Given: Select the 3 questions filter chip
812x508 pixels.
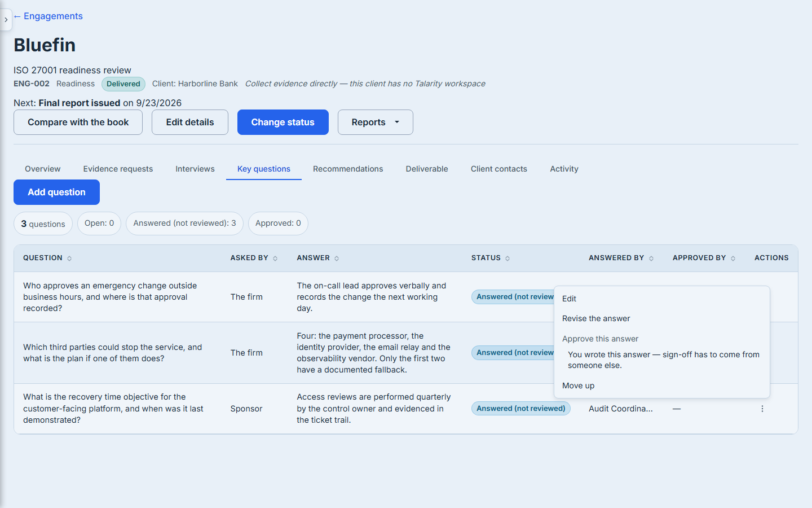Looking at the screenshot, I should pyautogui.click(x=43, y=224).
